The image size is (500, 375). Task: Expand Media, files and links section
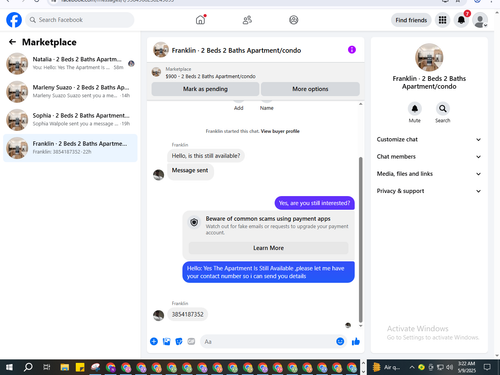(x=429, y=174)
